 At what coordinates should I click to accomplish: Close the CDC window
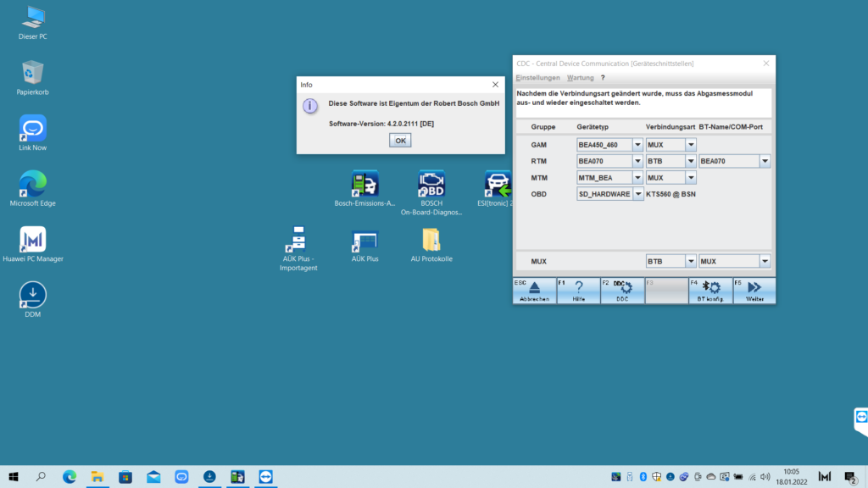766,64
